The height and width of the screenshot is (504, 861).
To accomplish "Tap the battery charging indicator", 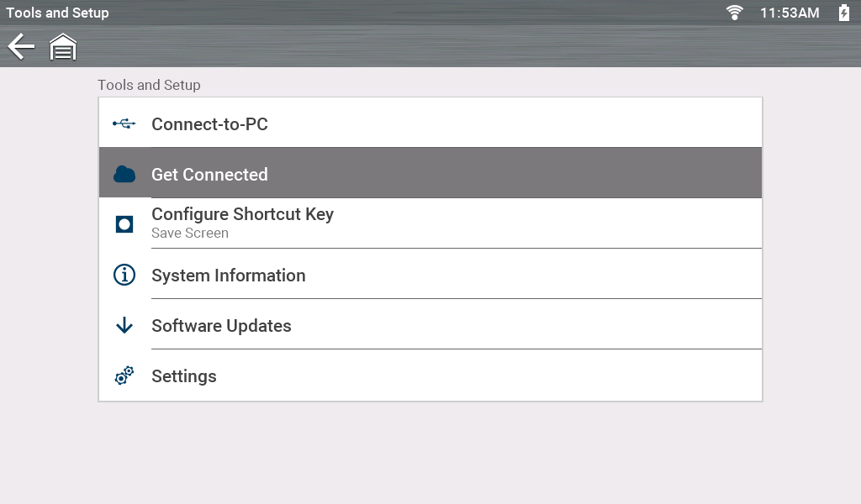I will 843,13.
